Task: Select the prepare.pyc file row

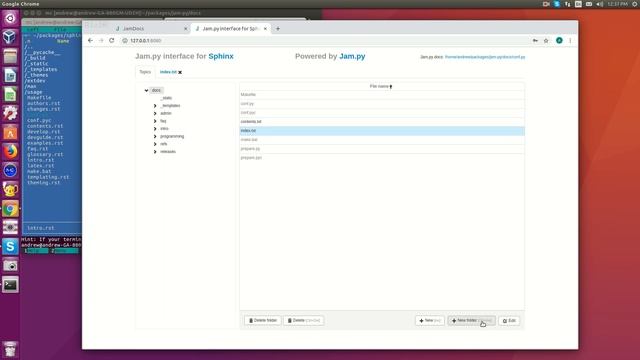Action: (x=382, y=158)
